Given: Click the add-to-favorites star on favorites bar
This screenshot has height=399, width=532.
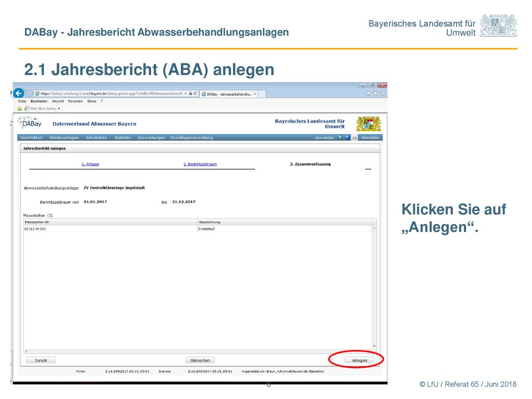Looking at the screenshot, I should [x=19, y=109].
